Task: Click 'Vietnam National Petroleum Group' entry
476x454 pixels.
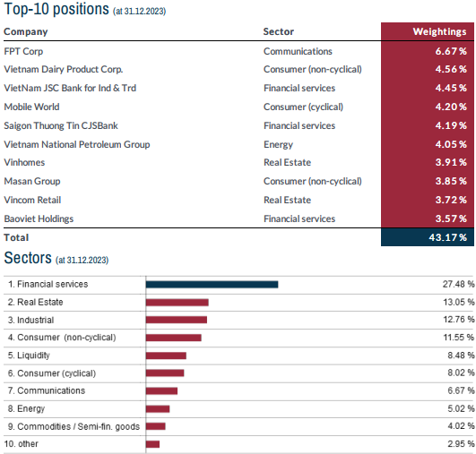Action: pos(77,144)
